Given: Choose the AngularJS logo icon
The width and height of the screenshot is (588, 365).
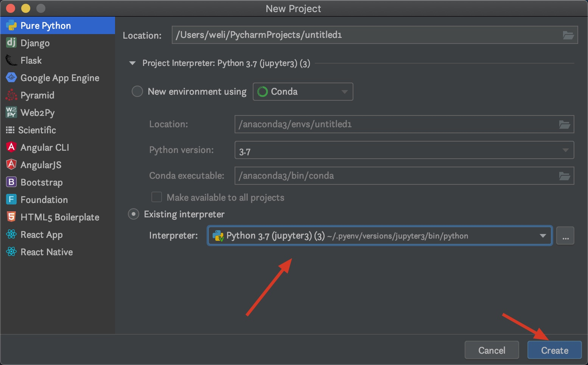Looking at the screenshot, I should click(11, 164).
